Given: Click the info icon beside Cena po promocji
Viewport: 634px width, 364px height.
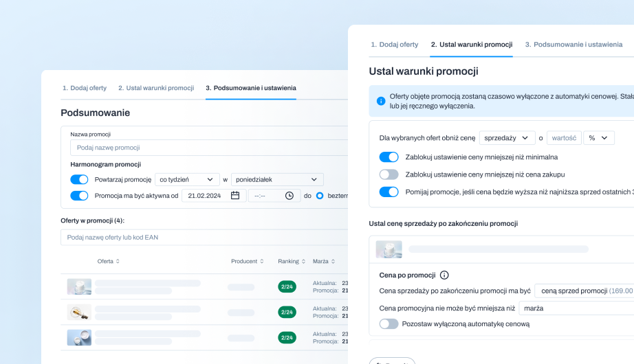Looking at the screenshot, I should click(444, 275).
